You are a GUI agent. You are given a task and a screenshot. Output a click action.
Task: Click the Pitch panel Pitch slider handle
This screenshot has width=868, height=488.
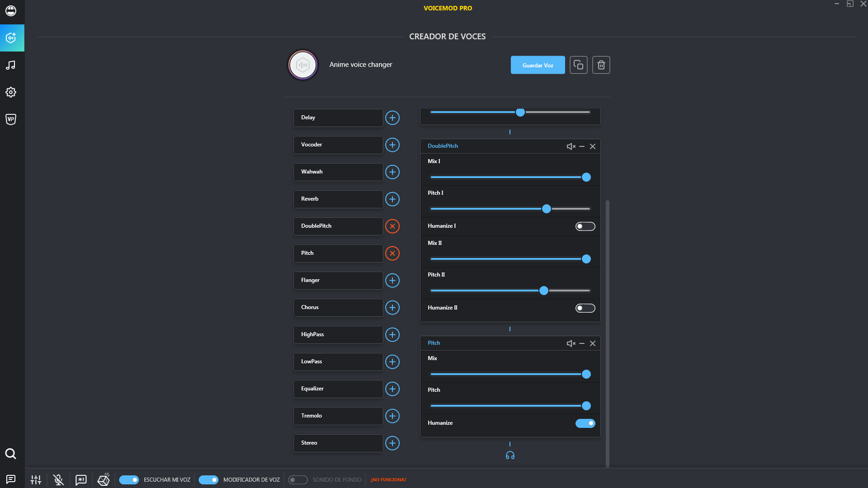(586, 406)
